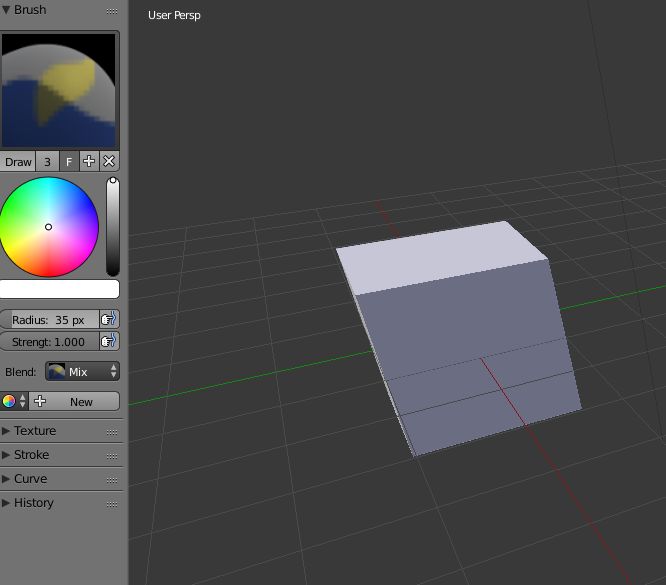Viewport: 666px width, 585px height.
Task: Collapse the Brush panel header
Action: 30,10
